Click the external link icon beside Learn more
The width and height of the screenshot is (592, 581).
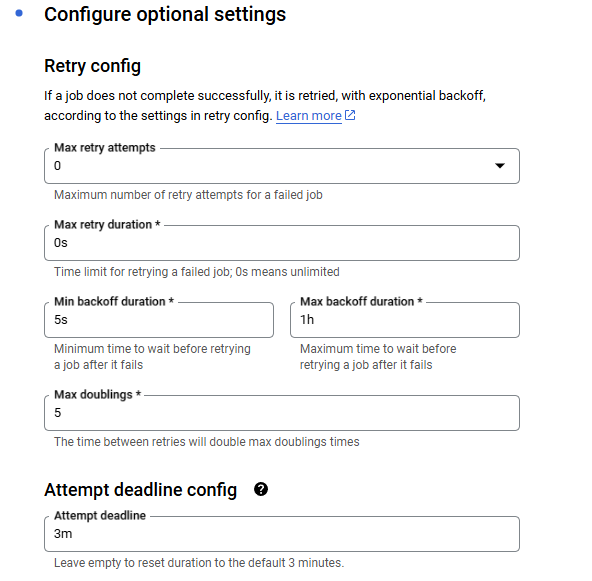tap(350, 115)
